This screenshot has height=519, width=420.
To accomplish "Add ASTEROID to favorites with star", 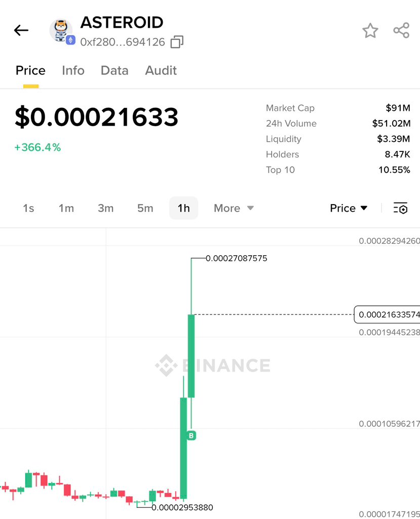I will tap(370, 31).
